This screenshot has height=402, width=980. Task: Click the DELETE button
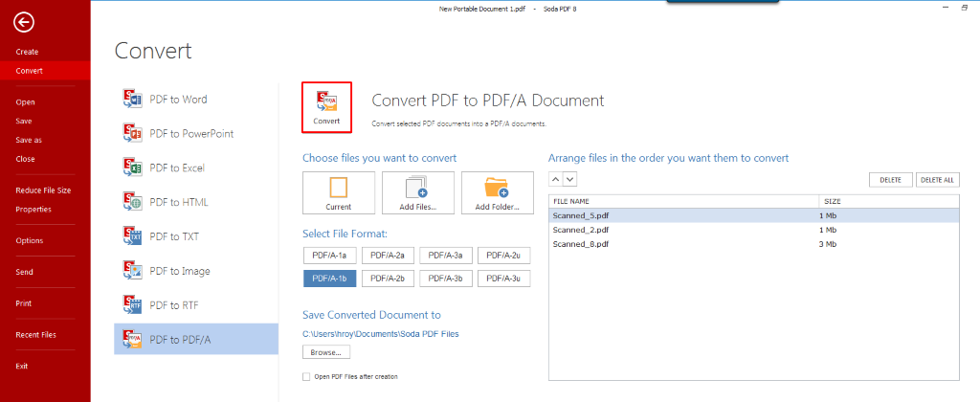pos(891,179)
